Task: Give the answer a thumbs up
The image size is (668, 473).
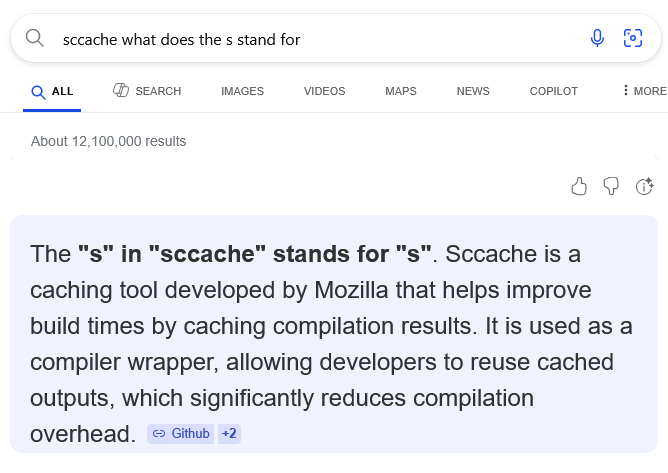Action: [x=579, y=186]
